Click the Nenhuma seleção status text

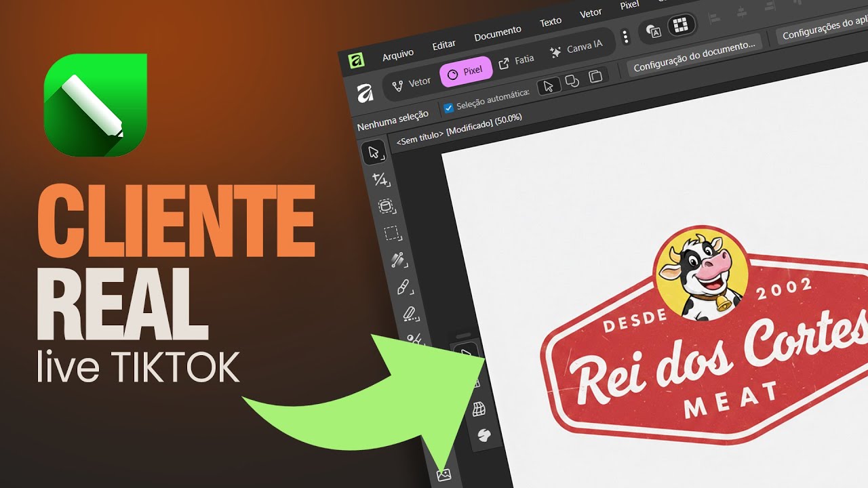pos(393,120)
